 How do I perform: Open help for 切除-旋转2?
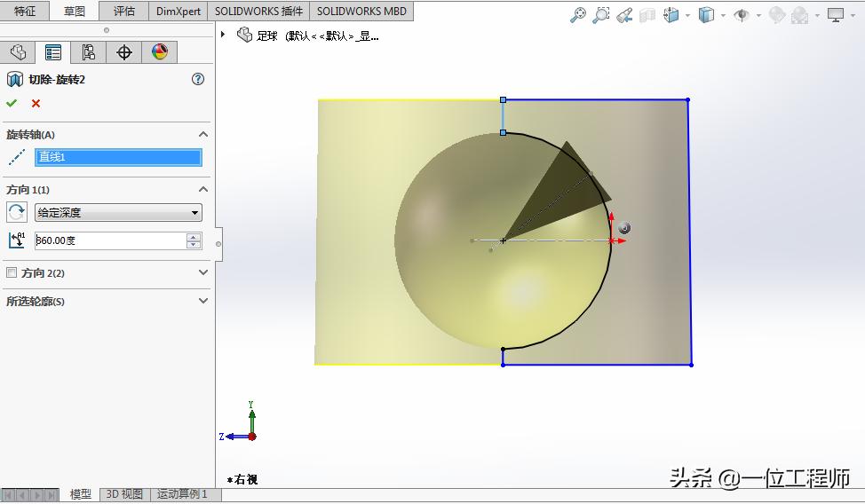point(198,79)
